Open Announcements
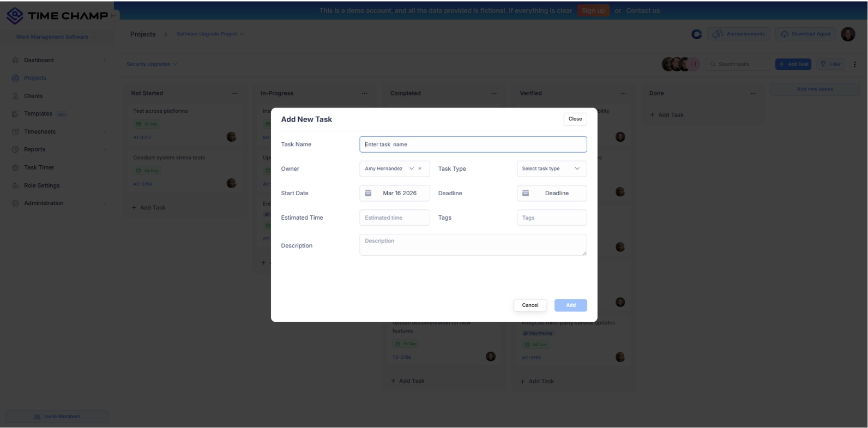The image size is (868, 428). (739, 34)
